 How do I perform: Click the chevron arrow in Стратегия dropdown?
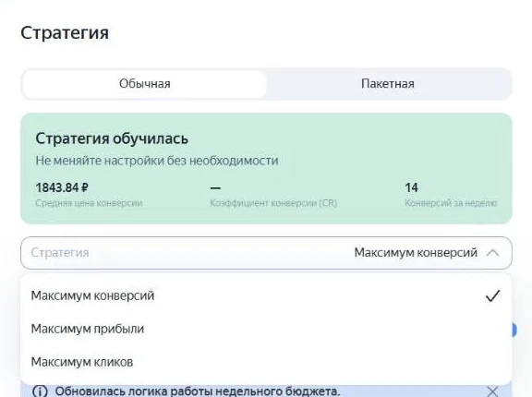pyautogui.click(x=492, y=253)
